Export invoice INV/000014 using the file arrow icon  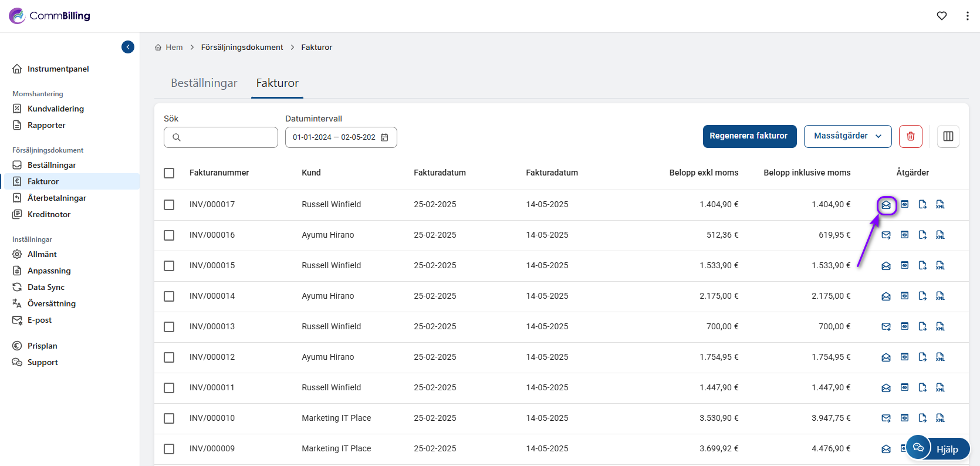(x=922, y=296)
